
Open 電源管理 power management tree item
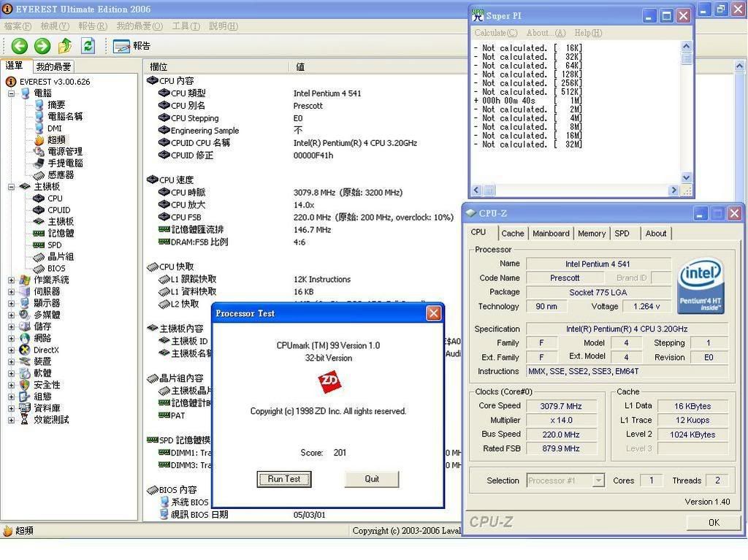coord(65,151)
